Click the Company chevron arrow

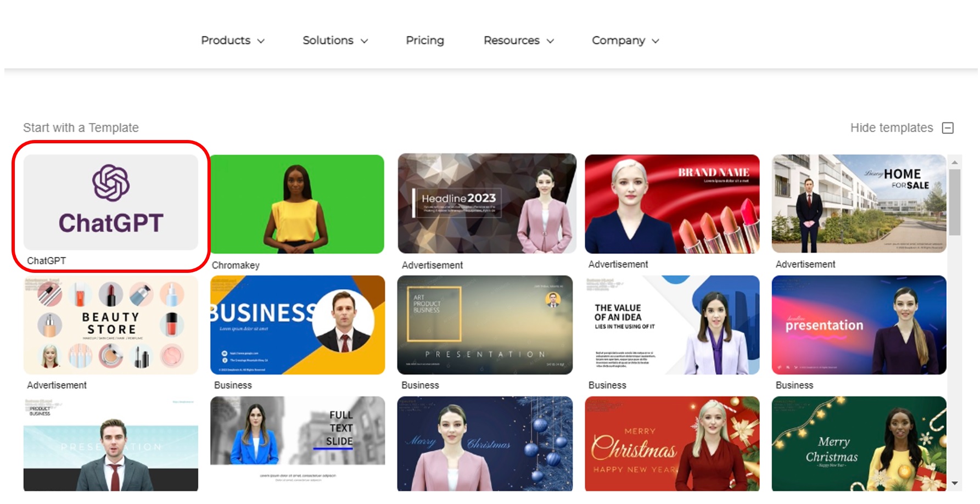pyautogui.click(x=655, y=41)
